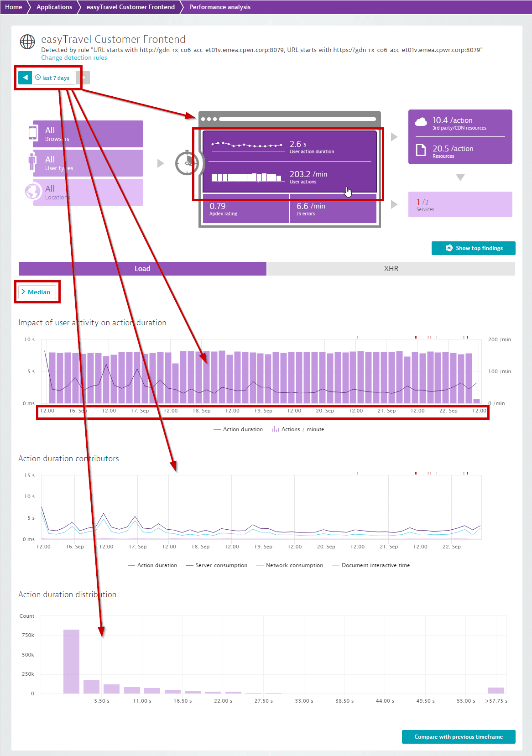Click the Browsers device icon
532x756 pixels.
33,132
